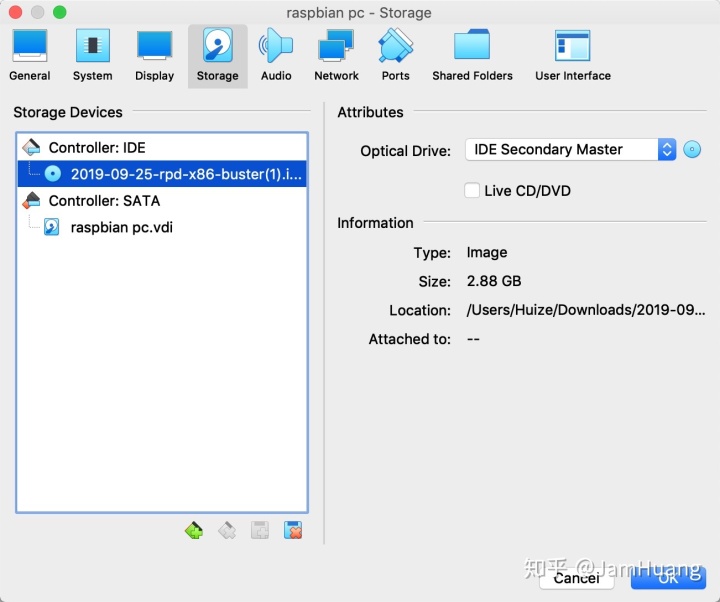Click the add storage attachment icon
Viewport: 720px width, 602px height.
[260, 530]
